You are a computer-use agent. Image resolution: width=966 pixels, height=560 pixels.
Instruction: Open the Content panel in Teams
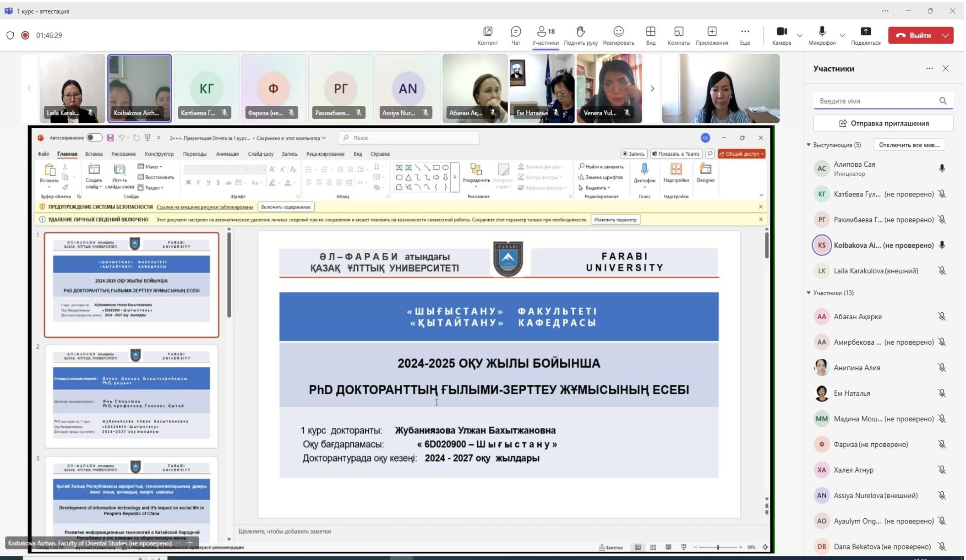[x=488, y=35]
